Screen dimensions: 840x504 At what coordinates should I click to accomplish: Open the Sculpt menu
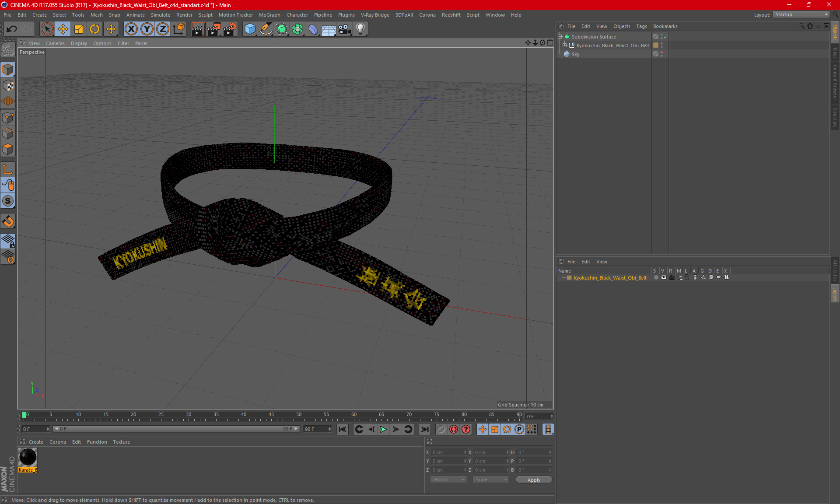point(205,15)
